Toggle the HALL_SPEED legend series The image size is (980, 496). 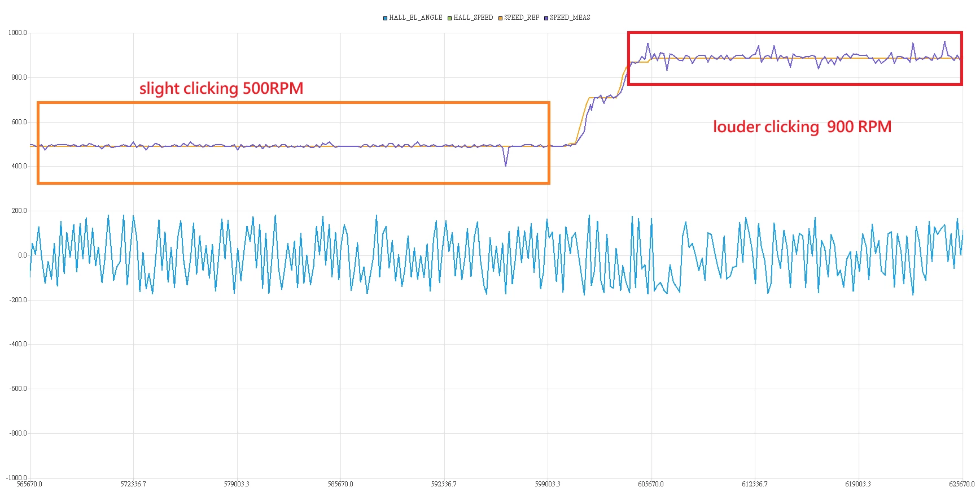click(470, 18)
